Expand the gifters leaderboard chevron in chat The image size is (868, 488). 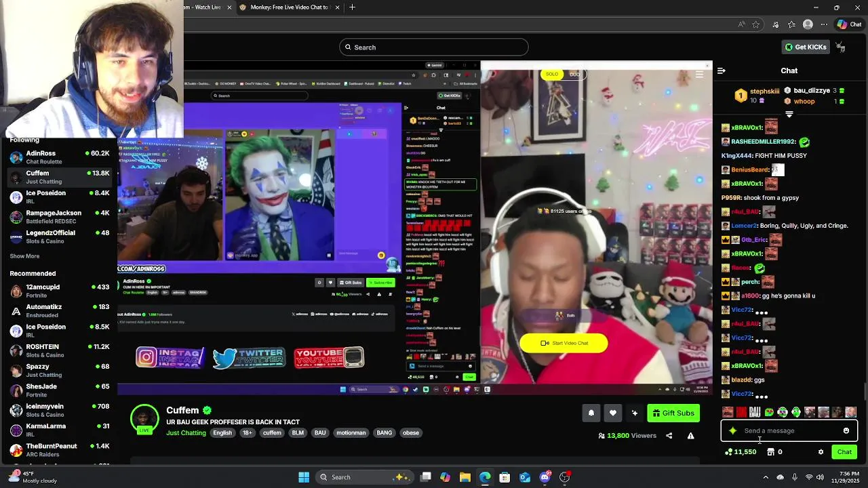pos(789,115)
